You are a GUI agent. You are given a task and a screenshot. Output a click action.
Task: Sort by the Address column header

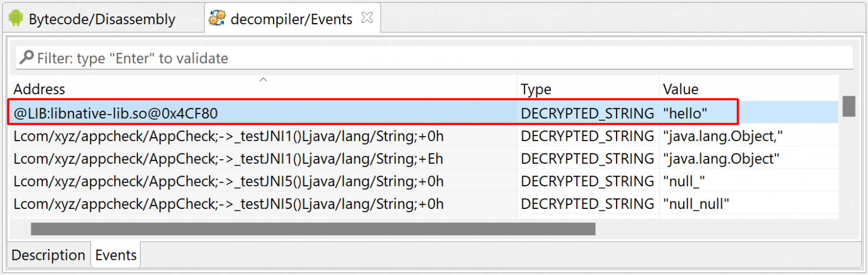(40, 89)
